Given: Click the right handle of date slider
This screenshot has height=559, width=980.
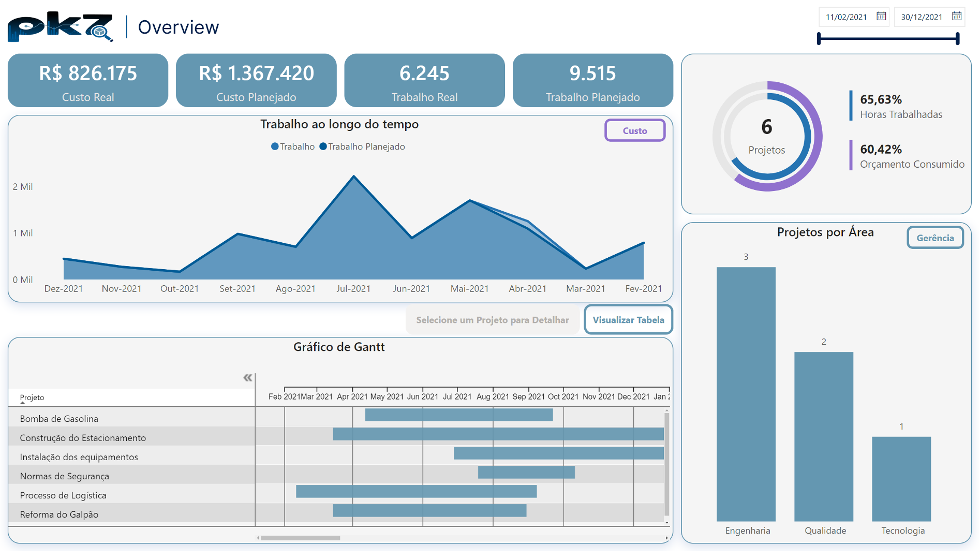Looking at the screenshot, I should coord(958,39).
